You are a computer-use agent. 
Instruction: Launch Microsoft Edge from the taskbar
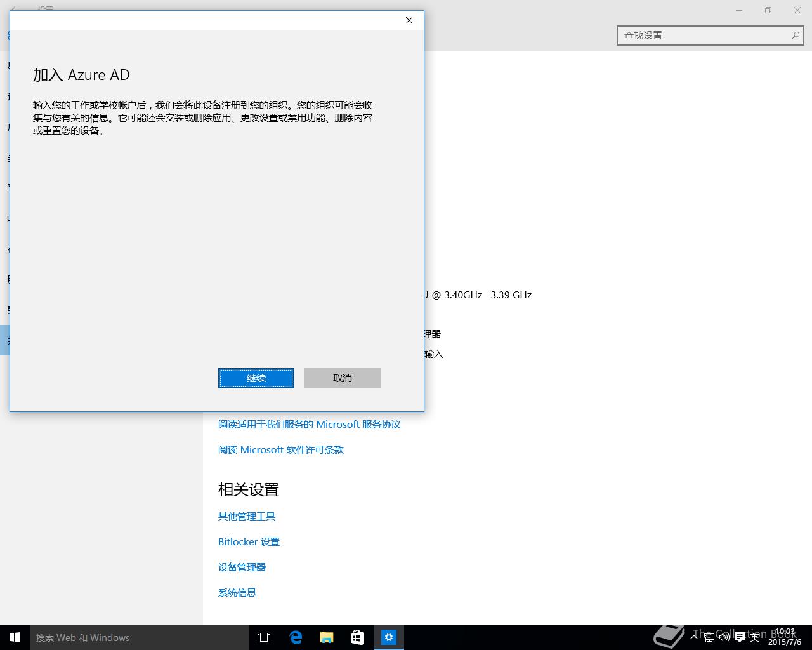click(x=296, y=637)
